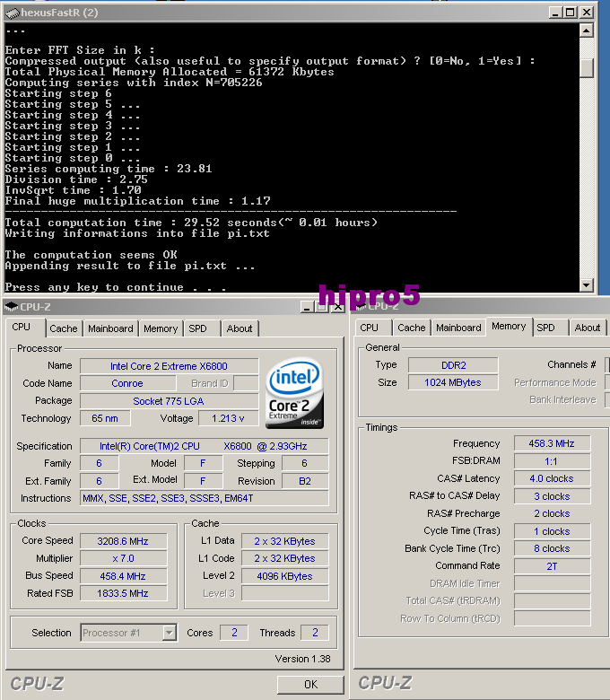Click the 'Total computation time : 29.52 seconds' line

point(191,223)
